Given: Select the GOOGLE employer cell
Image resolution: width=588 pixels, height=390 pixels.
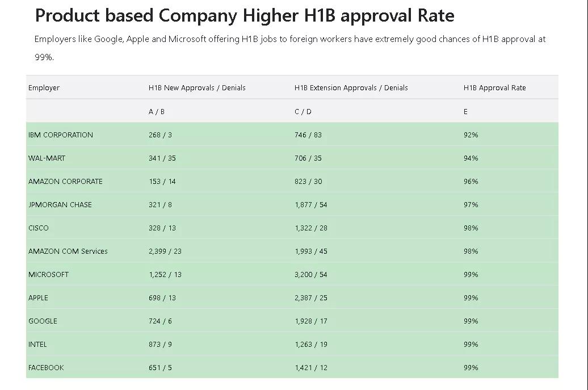Looking at the screenshot, I should click(43, 321).
